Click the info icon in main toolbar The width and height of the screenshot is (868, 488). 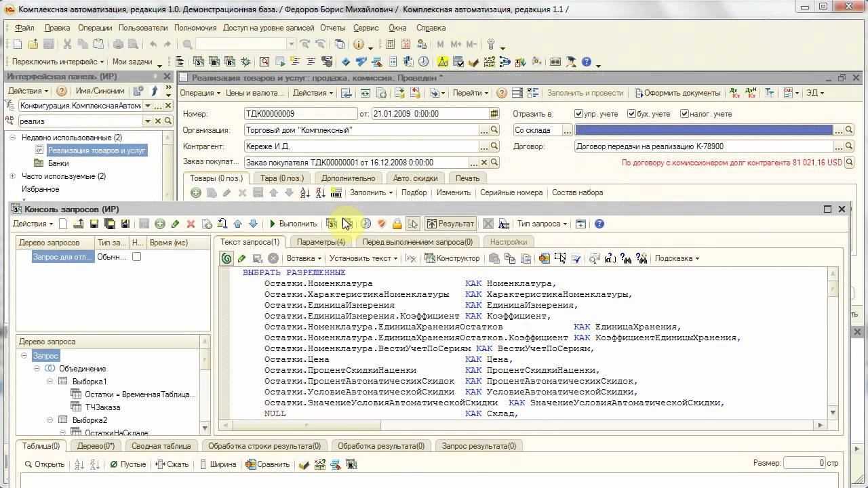pos(359,44)
